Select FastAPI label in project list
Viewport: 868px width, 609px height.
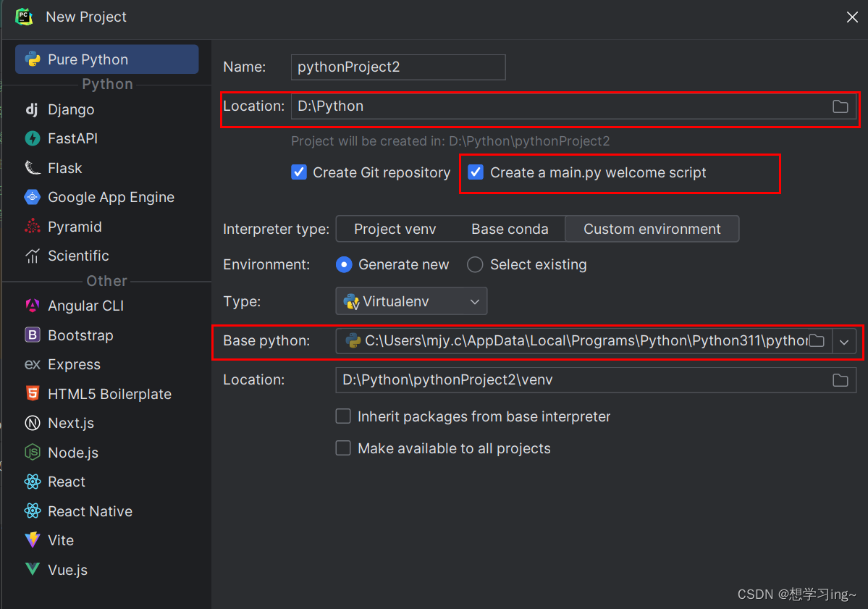(x=72, y=138)
